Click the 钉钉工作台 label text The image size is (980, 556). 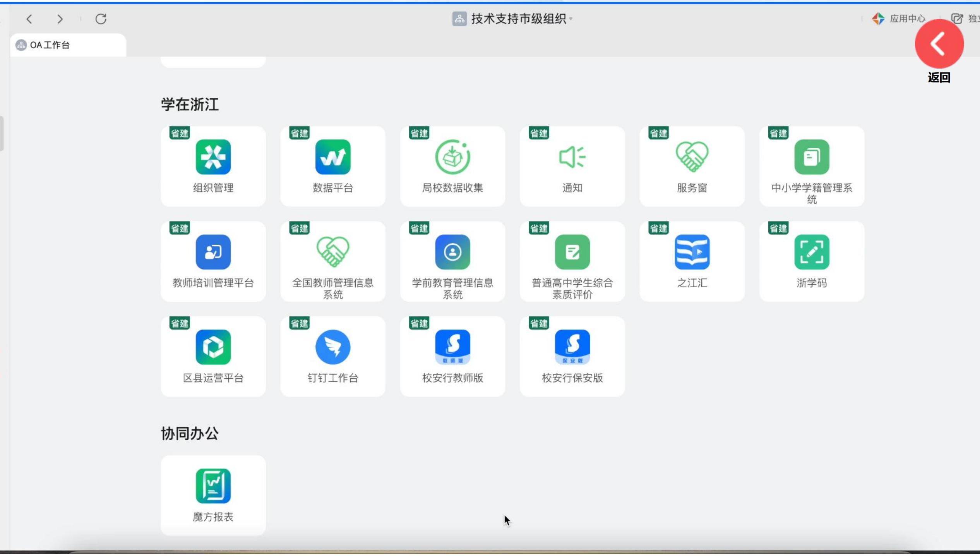(x=333, y=378)
